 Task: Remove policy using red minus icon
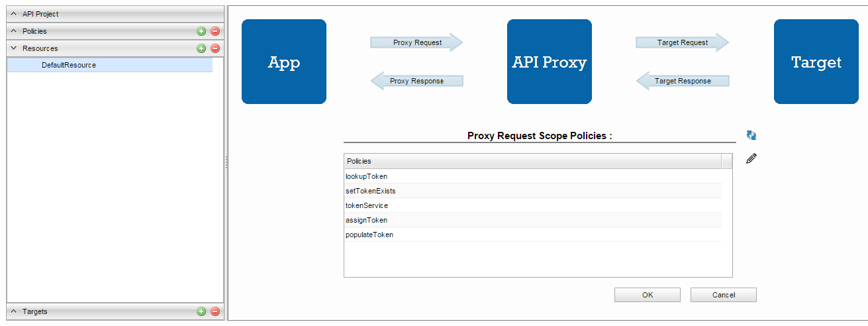coord(215,31)
